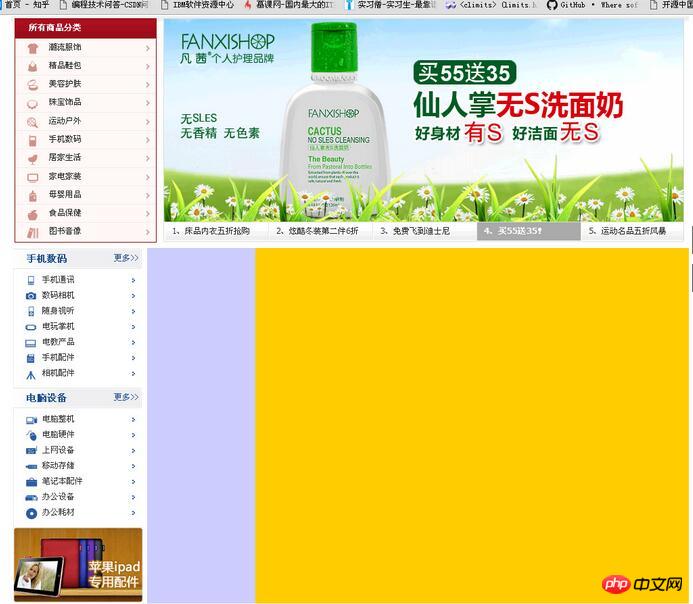The height and width of the screenshot is (604, 693).
Task: Expand the 潮流服饰 category arrow
Action: pyautogui.click(x=148, y=48)
